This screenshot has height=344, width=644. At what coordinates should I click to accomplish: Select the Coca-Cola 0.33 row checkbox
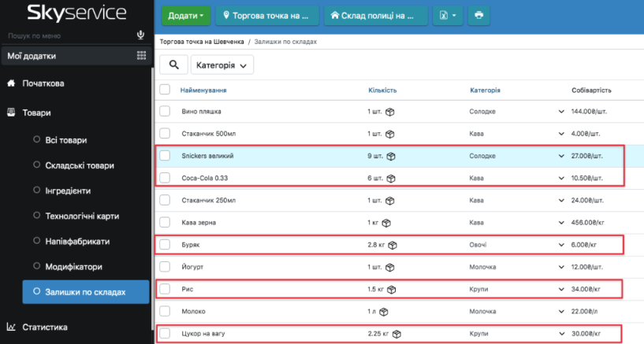165,178
